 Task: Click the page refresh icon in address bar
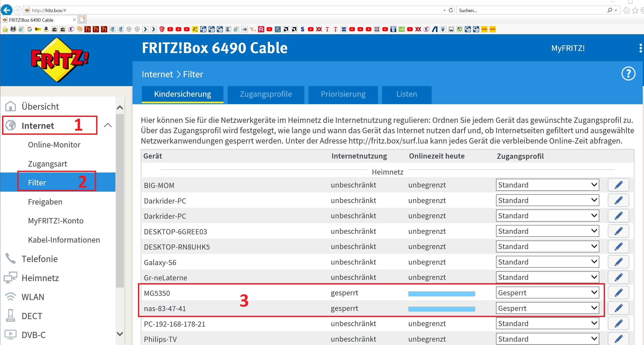coord(451,10)
